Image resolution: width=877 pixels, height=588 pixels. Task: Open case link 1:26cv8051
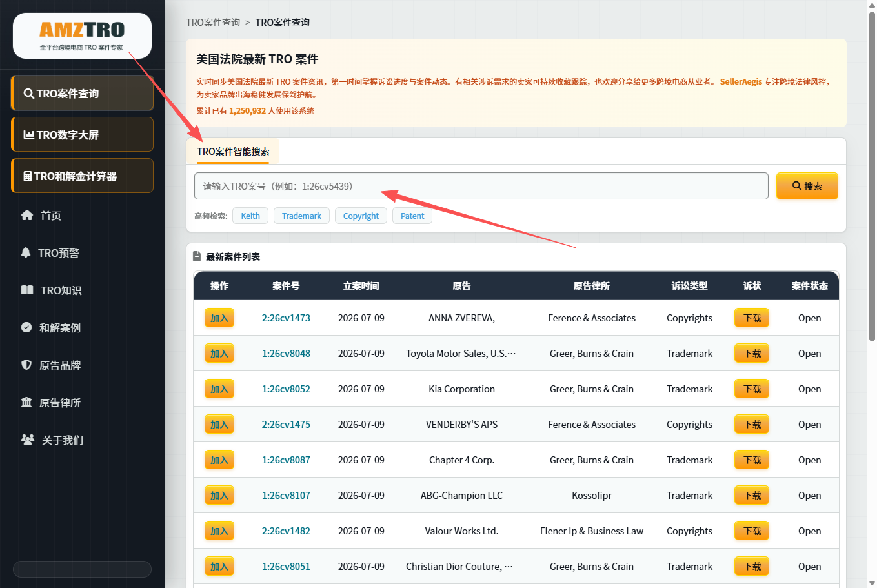tap(286, 567)
